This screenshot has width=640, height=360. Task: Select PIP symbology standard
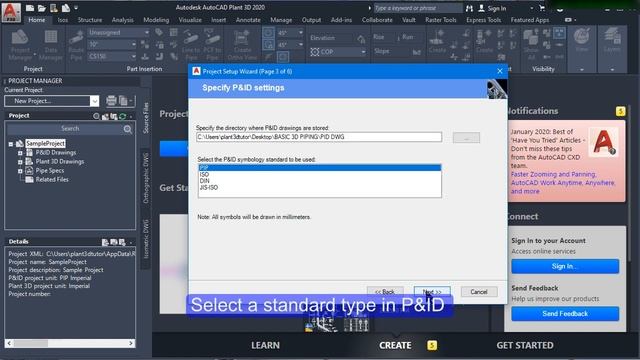320,168
